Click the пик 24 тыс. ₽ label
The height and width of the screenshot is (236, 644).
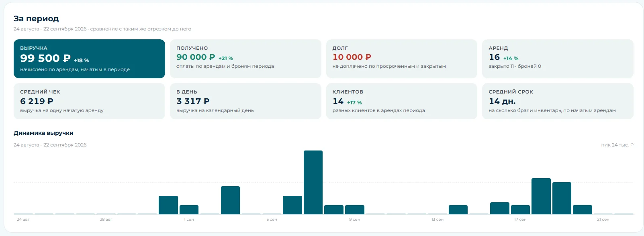tap(617, 145)
